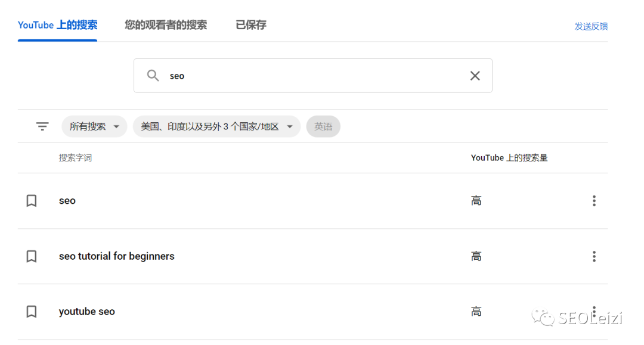Click 高 volume value for 'youtube seo'
Image resolution: width=644 pixels, height=345 pixels.
coord(476,312)
